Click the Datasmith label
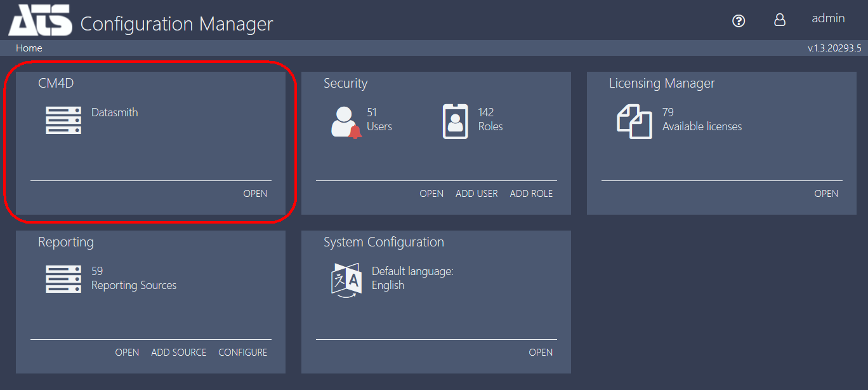The width and height of the screenshot is (868, 390). 115,112
